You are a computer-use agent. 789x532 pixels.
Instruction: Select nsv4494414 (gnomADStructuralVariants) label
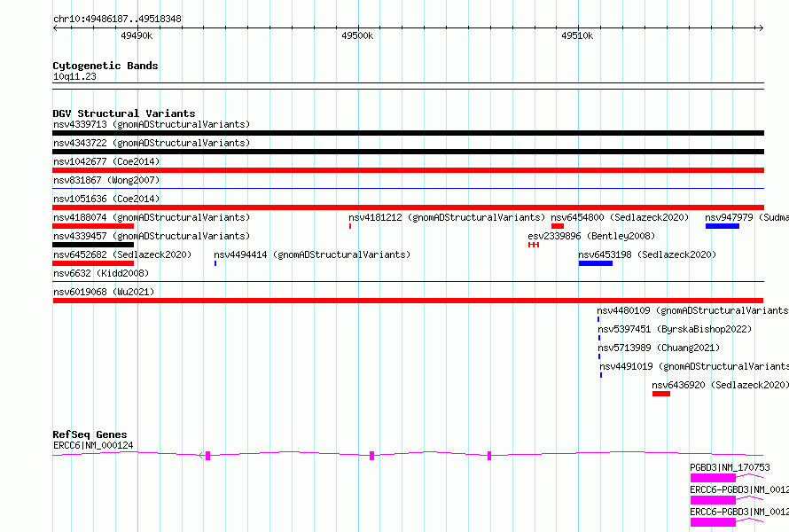pos(312,254)
